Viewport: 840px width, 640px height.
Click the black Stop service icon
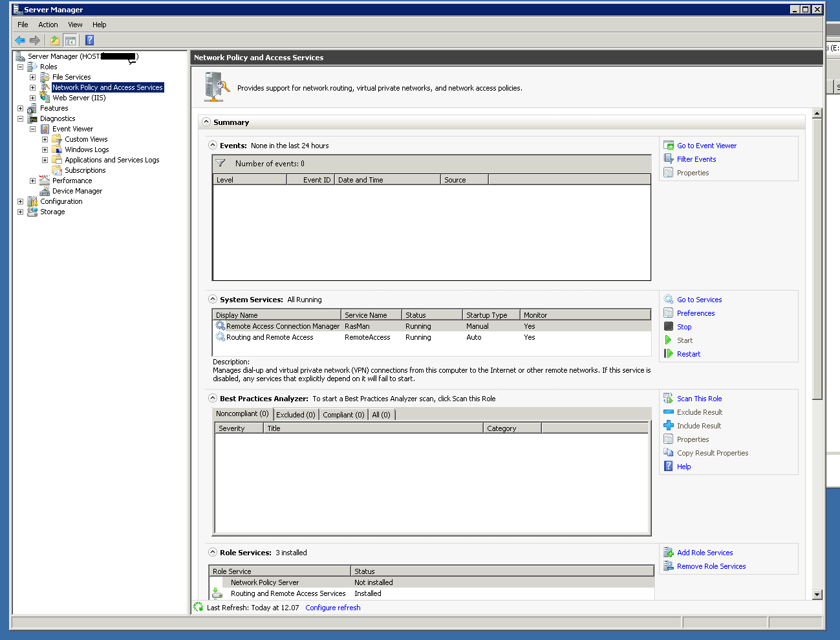tap(669, 327)
